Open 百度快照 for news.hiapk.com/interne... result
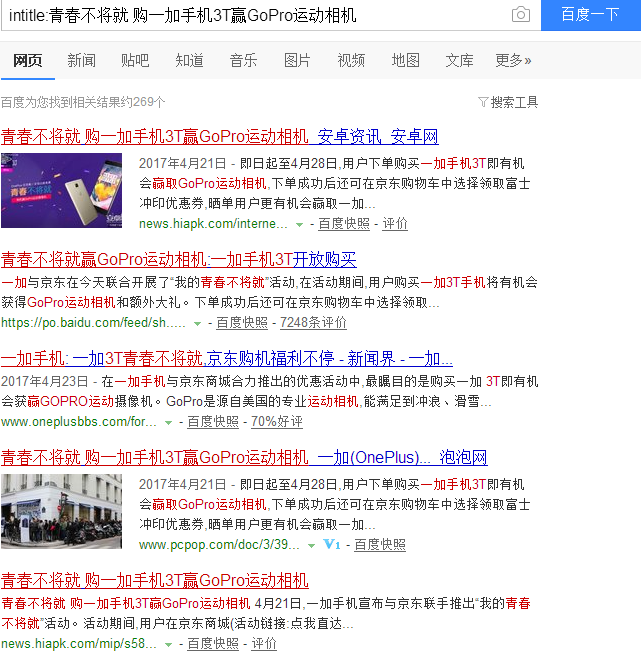The height and width of the screenshot is (663, 641). pyautogui.click(x=344, y=224)
